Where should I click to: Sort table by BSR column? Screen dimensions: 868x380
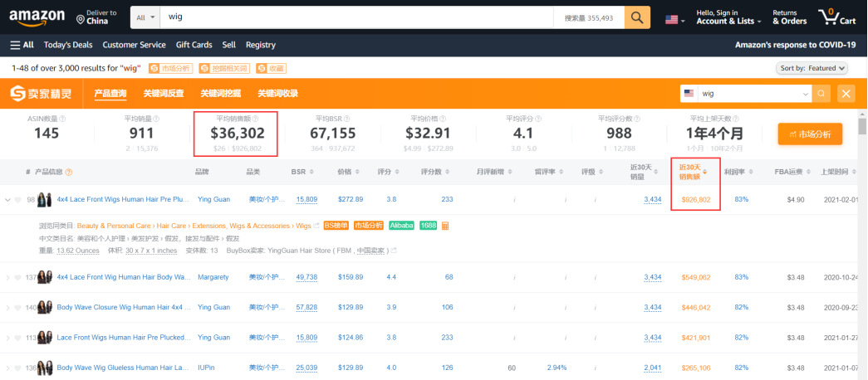click(302, 172)
